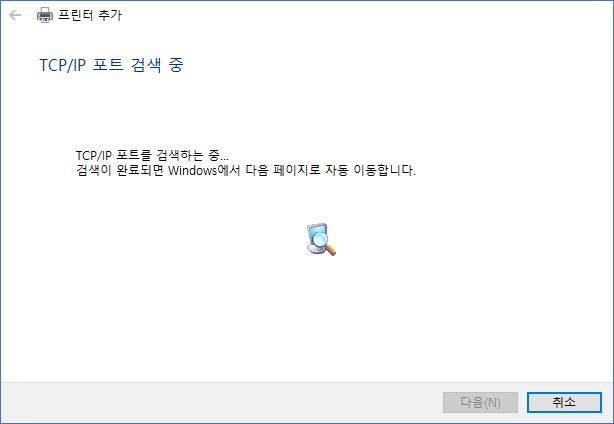
Task: Click the word 추가 in the window title
Action: [x=110, y=15]
